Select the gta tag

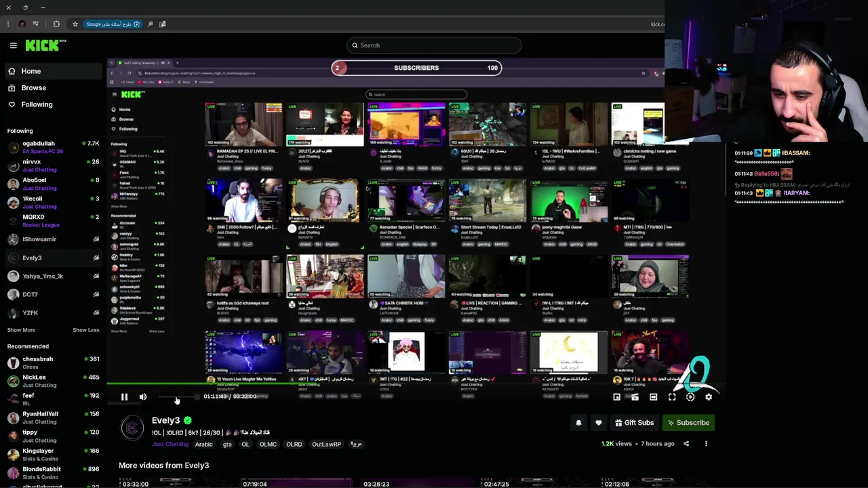[227, 445]
